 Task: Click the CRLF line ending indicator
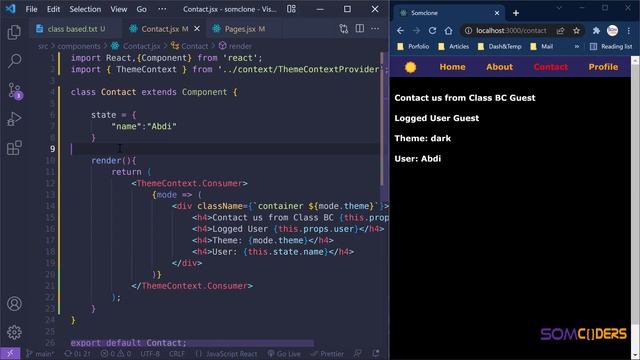pyautogui.click(x=177, y=354)
